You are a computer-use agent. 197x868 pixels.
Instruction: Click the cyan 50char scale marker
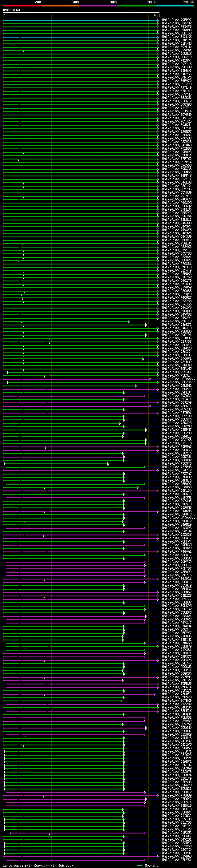139,866
